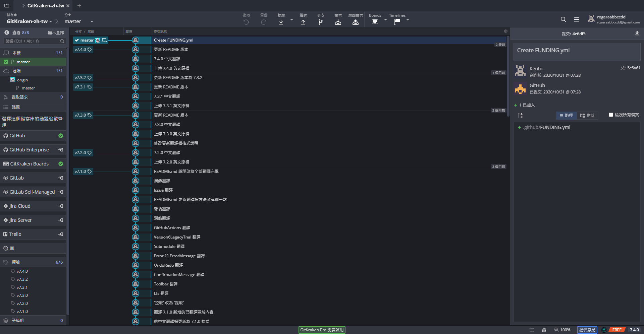Click the sign-in arrow beside GitLab
644x334 pixels.
point(61,178)
